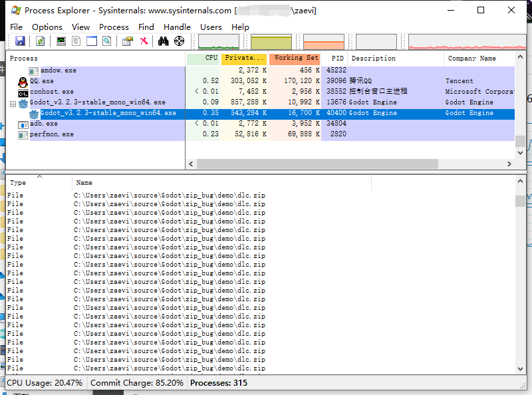Sort processes by the CPU column

point(209,59)
